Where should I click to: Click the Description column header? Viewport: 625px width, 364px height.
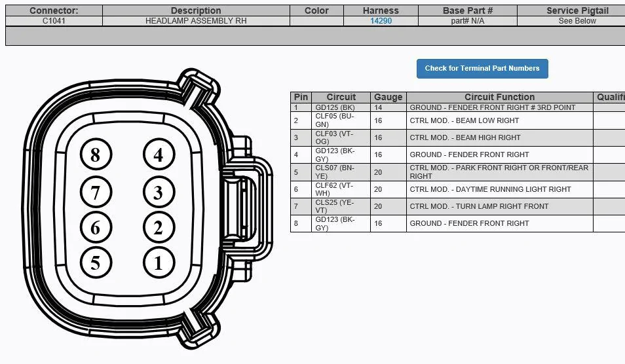pos(196,10)
